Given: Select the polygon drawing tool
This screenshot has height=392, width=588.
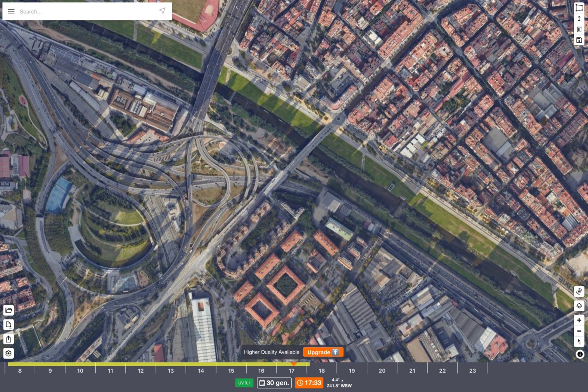Looking at the screenshot, I should click(579, 7).
